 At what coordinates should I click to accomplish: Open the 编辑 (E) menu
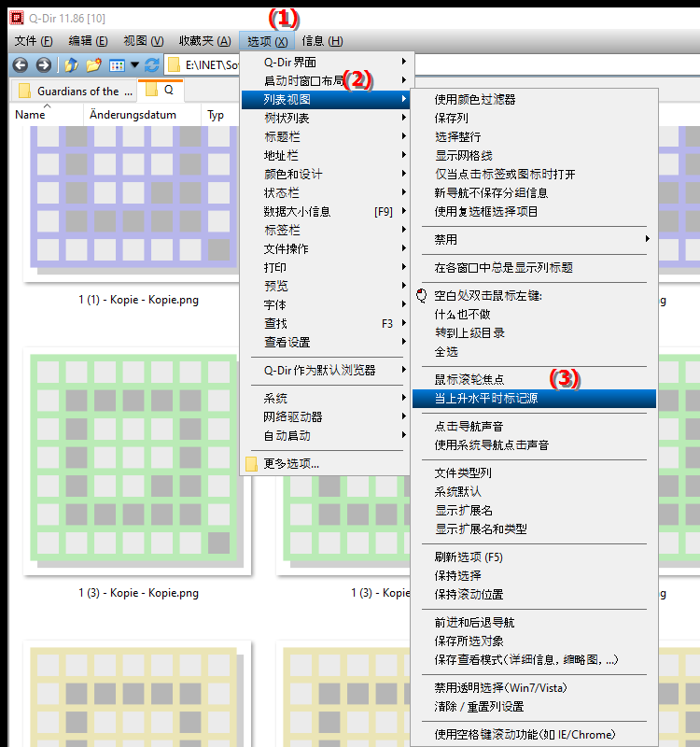click(88, 41)
